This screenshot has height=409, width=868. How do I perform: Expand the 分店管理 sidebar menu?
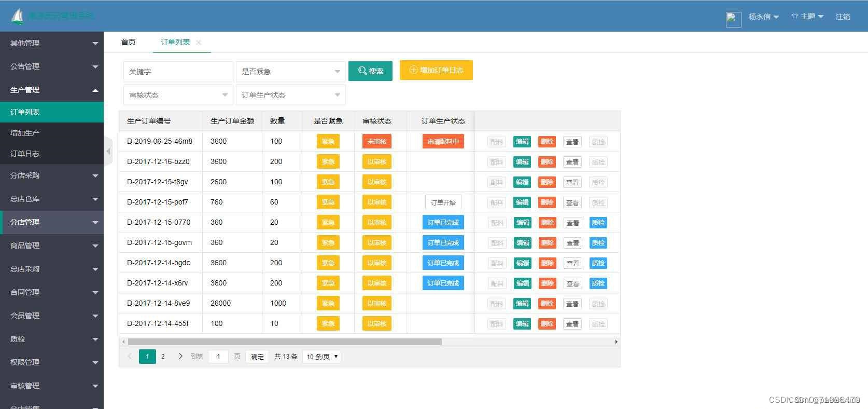[52, 222]
